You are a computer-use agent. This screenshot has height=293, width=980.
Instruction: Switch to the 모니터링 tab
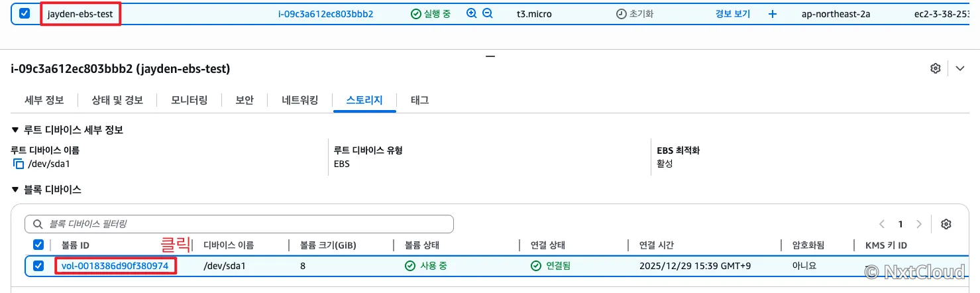click(x=189, y=100)
